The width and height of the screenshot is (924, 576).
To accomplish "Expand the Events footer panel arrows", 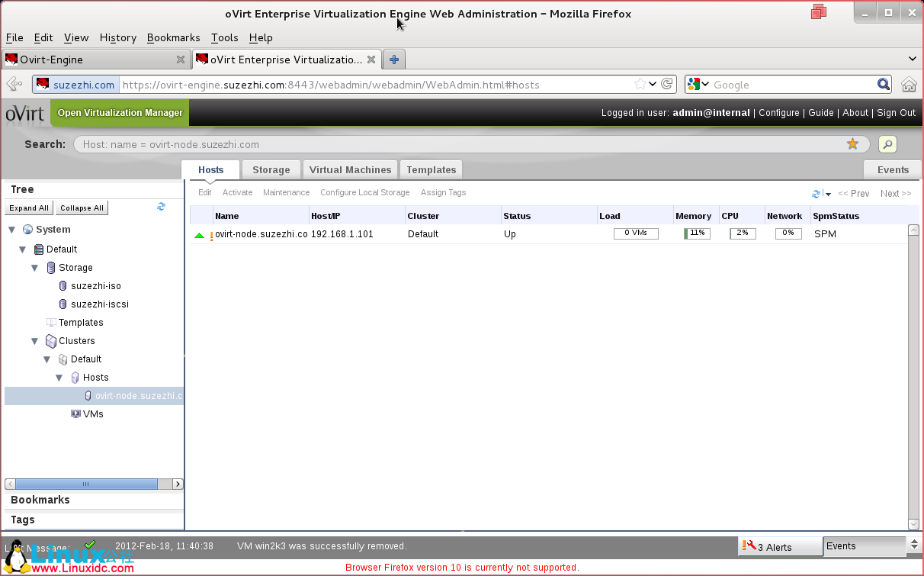I will point(915,546).
